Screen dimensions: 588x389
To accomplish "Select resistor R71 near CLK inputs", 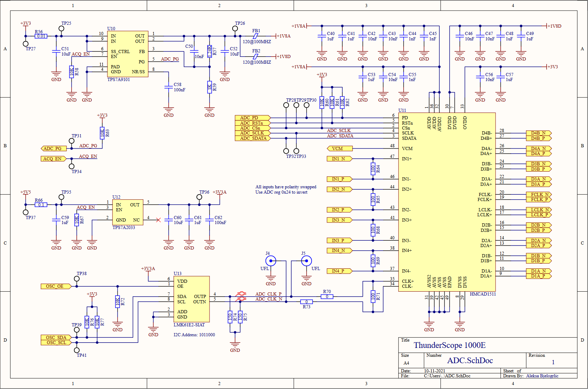I will [373, 296].
